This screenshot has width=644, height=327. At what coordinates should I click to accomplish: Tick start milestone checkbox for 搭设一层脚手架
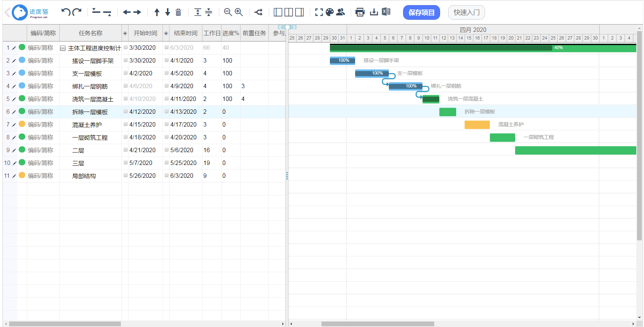click(126, 60)
